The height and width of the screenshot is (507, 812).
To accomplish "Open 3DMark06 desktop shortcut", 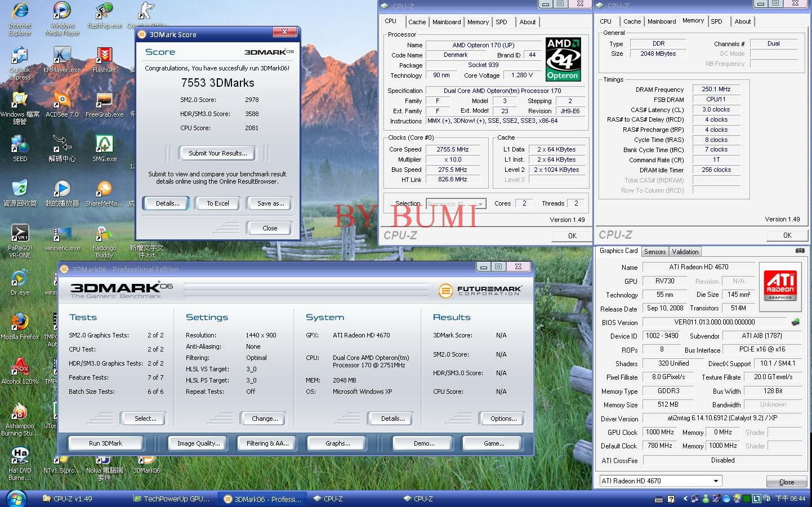I will click(146, 465).
